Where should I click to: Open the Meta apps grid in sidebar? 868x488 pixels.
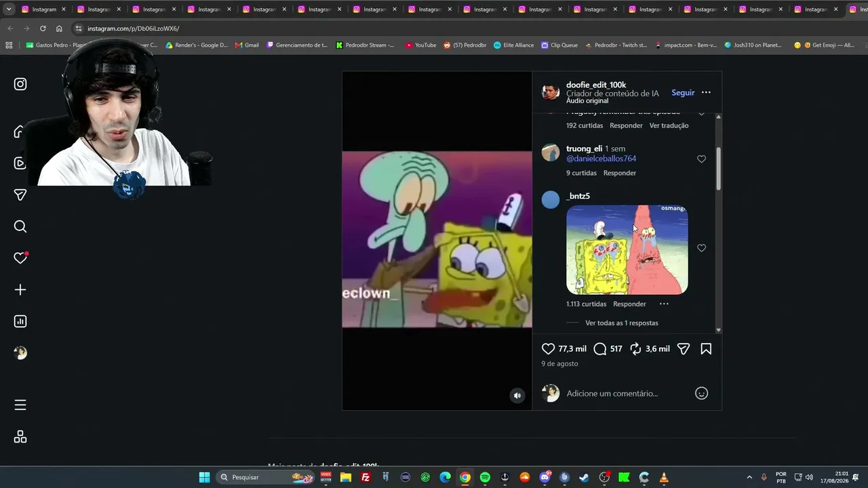coord(20,436)
